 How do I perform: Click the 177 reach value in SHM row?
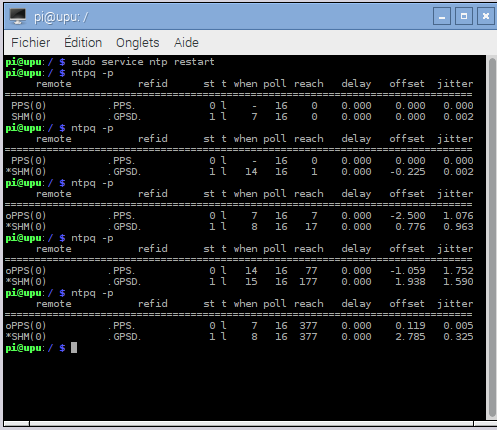[308, 282]
